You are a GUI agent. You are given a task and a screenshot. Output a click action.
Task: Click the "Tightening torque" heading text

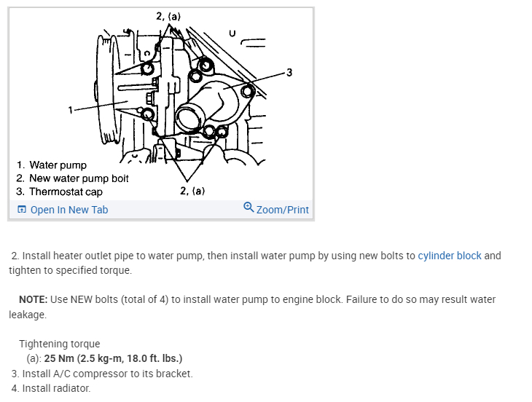[x=60, y=344]
